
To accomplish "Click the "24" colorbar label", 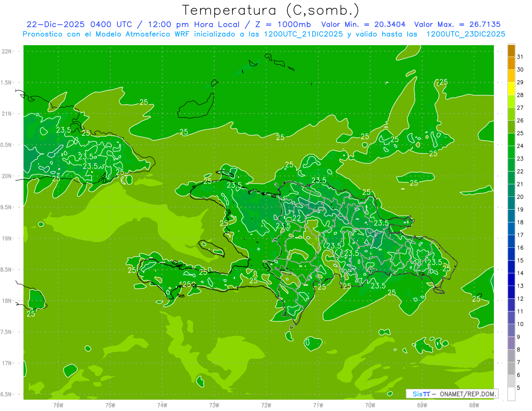I will 520,146.
